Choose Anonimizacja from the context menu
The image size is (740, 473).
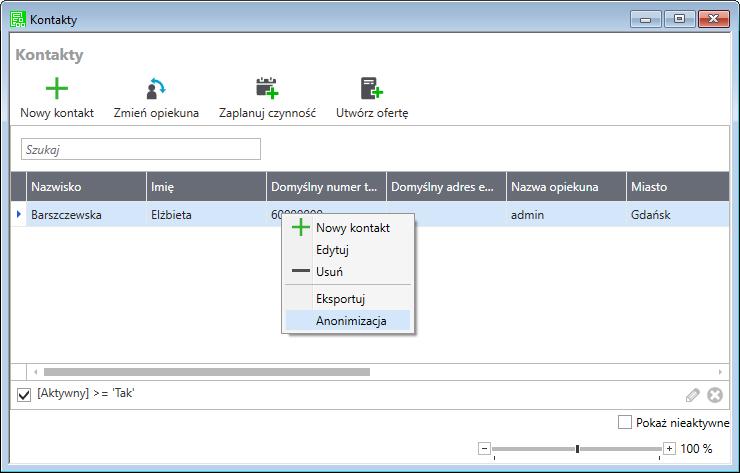(x=348, y=321)
